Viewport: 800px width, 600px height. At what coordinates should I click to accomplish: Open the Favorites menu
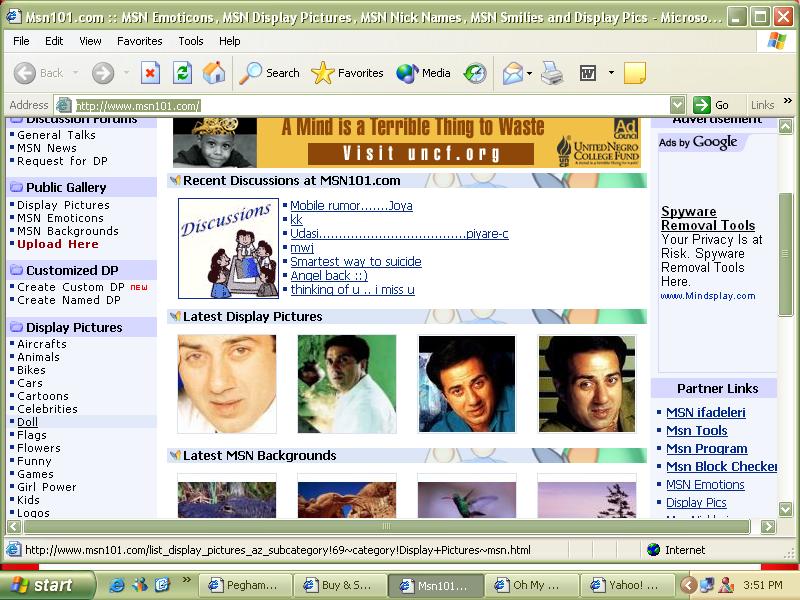(x=139, y=41)
